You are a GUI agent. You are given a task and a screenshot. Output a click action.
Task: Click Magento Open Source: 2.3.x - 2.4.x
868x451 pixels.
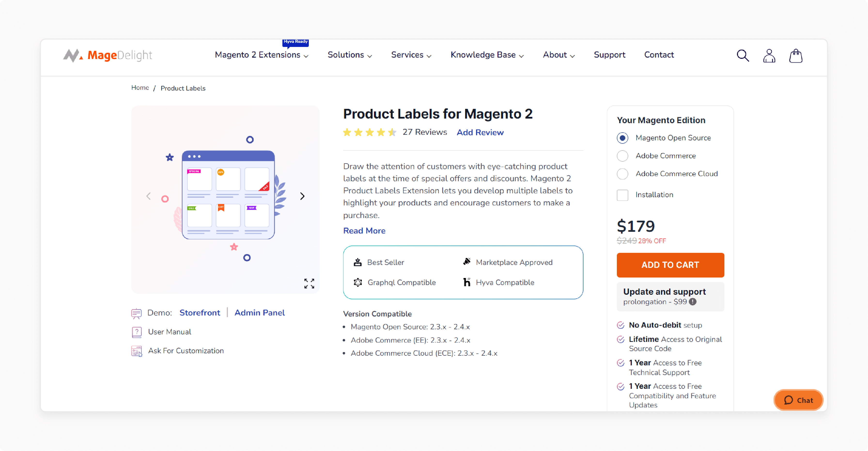(x=410, y=327)
